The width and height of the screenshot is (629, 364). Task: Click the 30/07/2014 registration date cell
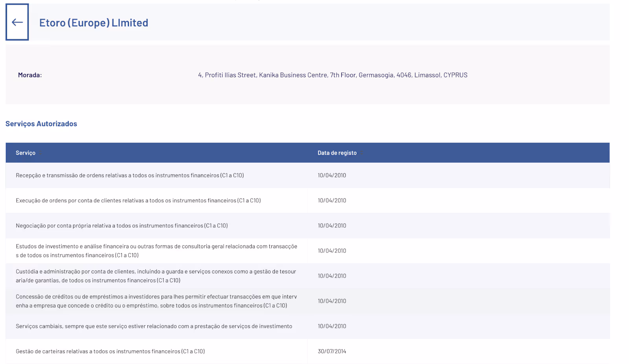(x=332, y=351)
